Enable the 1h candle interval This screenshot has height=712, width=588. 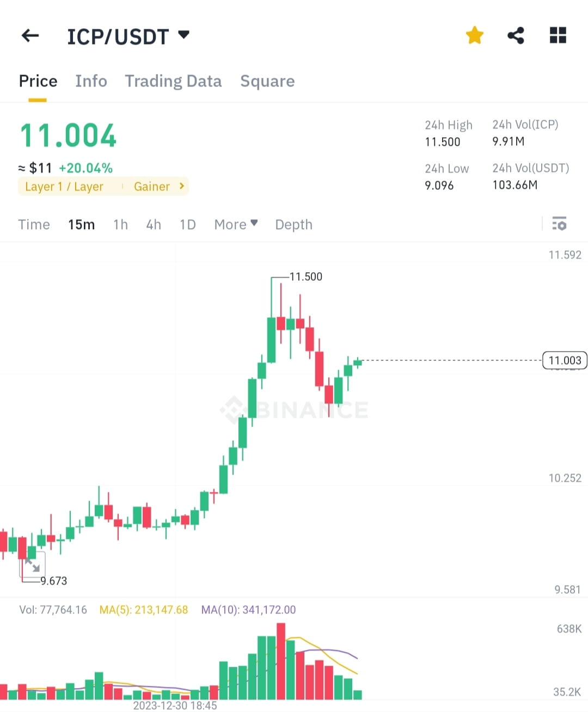click(x=120, y=224)
